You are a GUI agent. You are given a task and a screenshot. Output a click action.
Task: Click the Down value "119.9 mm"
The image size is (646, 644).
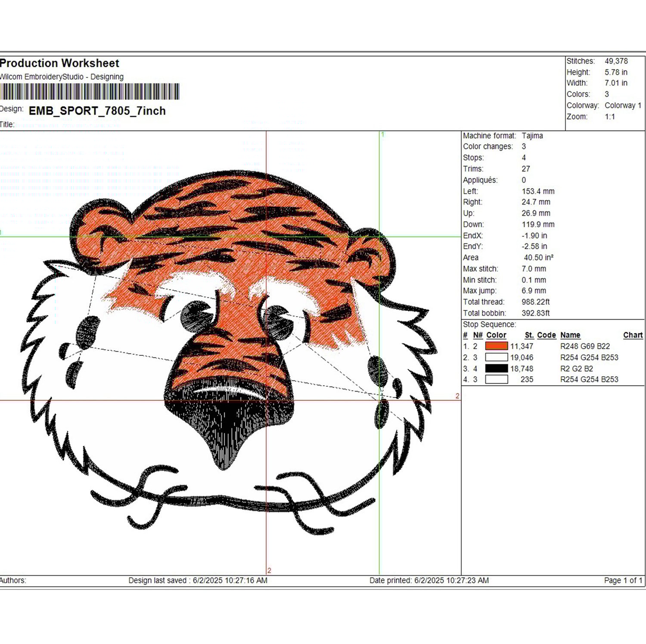coord(538,224)
